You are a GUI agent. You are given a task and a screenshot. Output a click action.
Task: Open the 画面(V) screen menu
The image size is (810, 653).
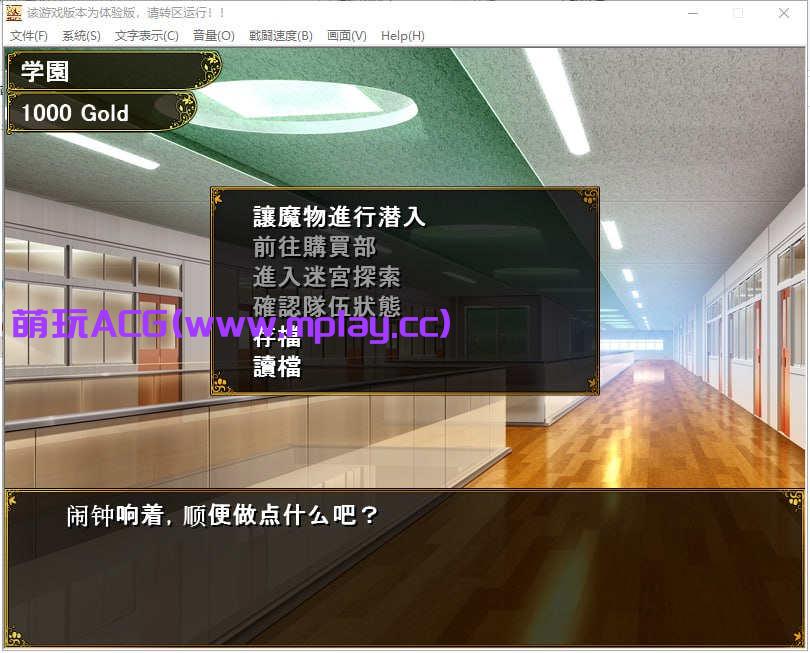pos(346,35)
